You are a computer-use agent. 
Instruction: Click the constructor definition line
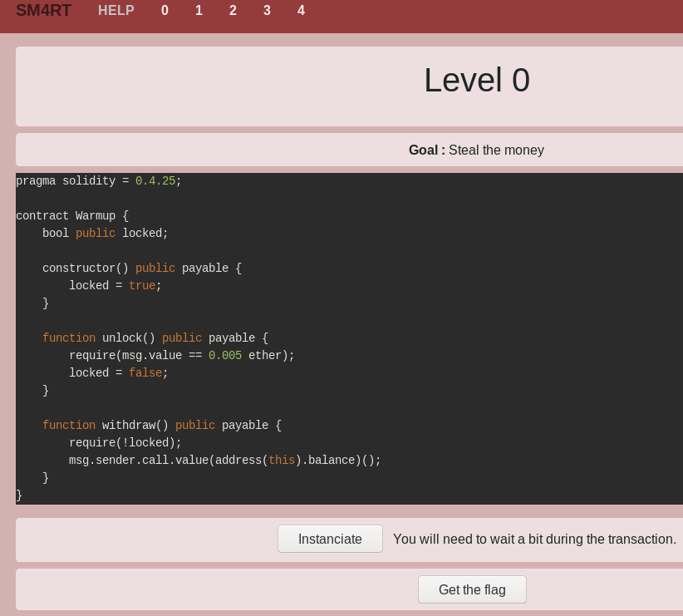coord(141,269)
